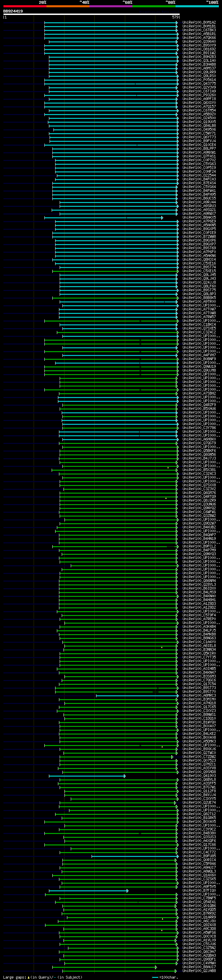Click the UniRef100_B7ZWW8 label

pyautogui.click(x=199, y=237)
